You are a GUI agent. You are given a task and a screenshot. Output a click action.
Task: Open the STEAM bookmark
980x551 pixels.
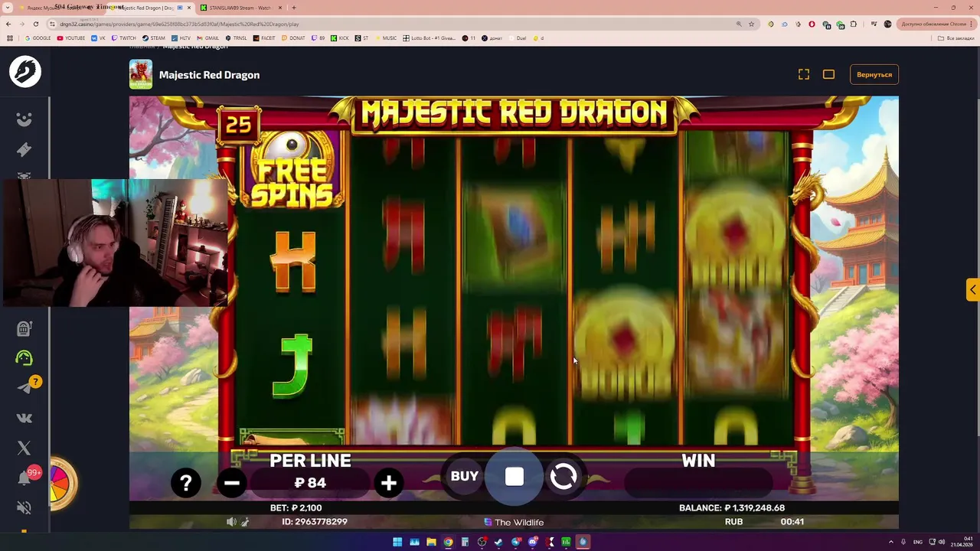[153, 37]
